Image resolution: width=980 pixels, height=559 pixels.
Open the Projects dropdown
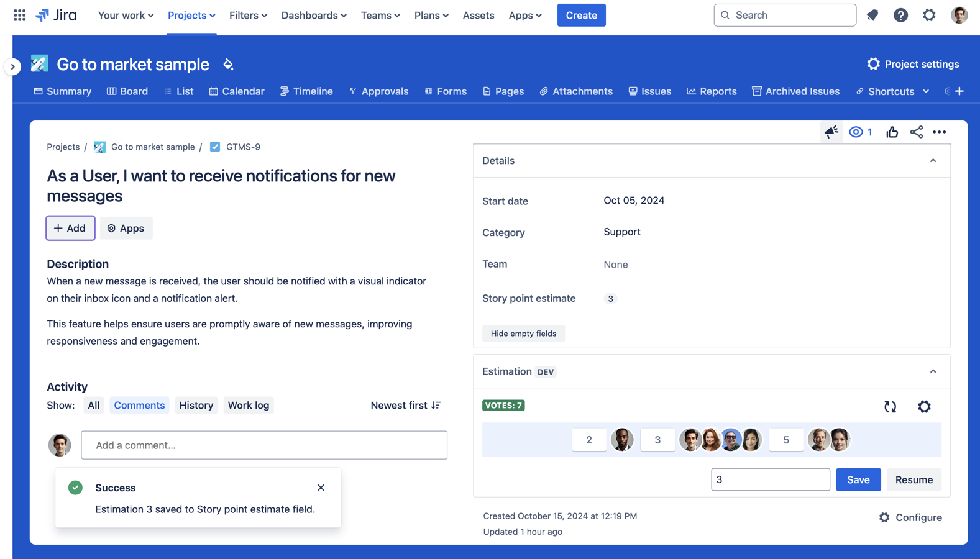191,15
